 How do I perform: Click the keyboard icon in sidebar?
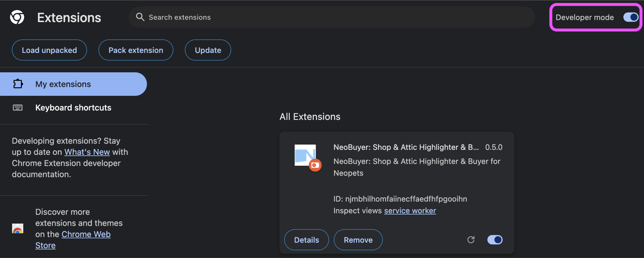tap(18, 107)
